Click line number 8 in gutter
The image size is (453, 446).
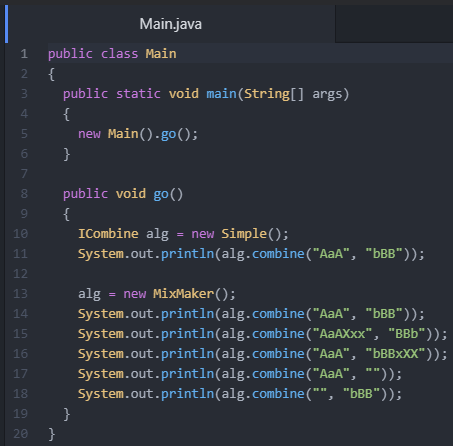(24, 194)
